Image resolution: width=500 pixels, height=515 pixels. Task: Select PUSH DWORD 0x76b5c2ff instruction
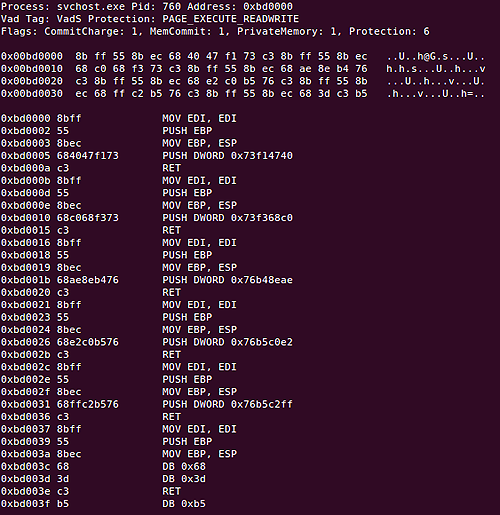click(x=227, y=404)
